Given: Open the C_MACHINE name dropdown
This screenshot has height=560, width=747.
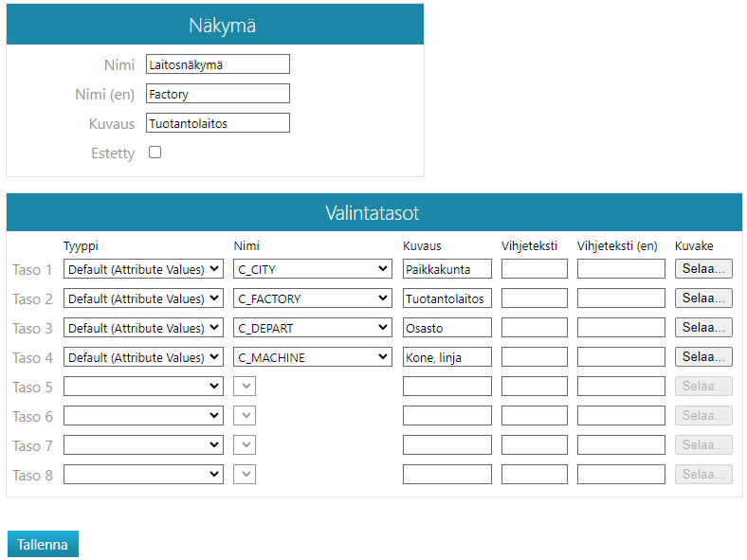Looking at the screenshot, I should [313, 357].
